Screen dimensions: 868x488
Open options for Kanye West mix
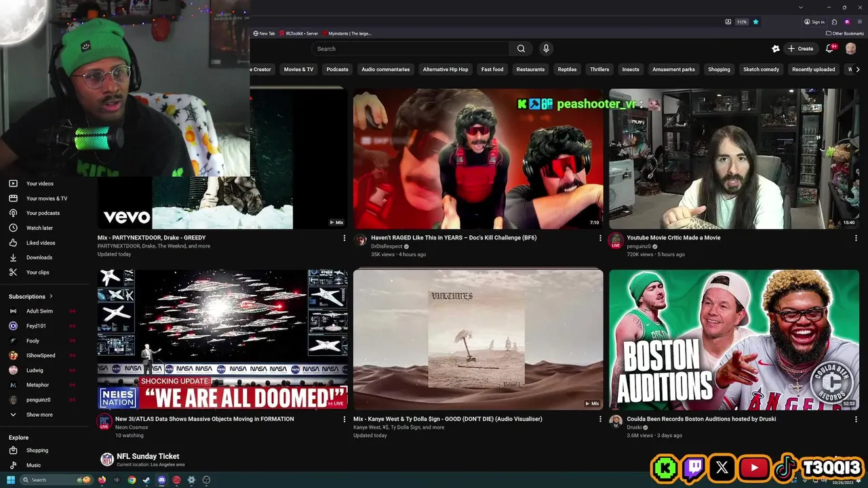point(600,420)
